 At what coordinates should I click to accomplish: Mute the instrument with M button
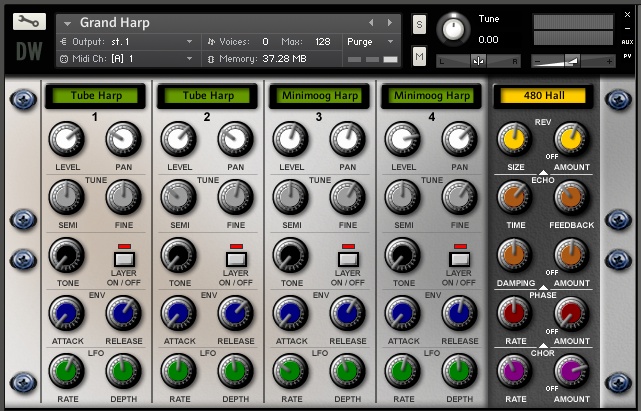point(419,57)
